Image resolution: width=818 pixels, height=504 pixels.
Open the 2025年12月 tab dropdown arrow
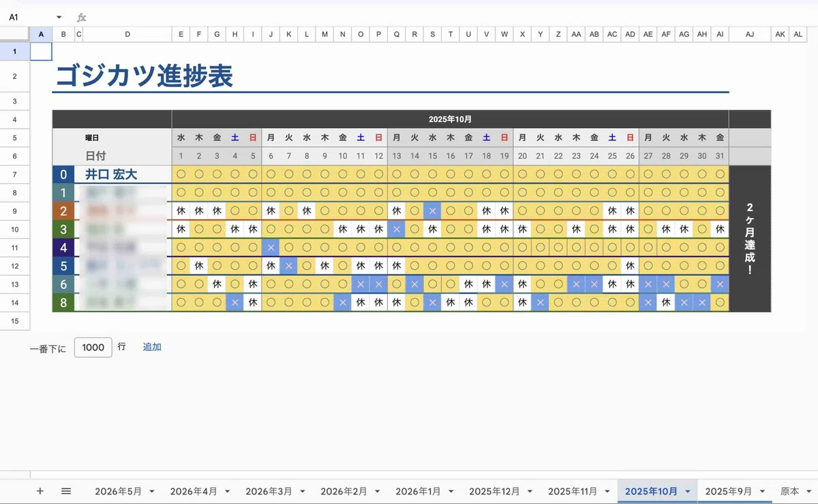529,492
